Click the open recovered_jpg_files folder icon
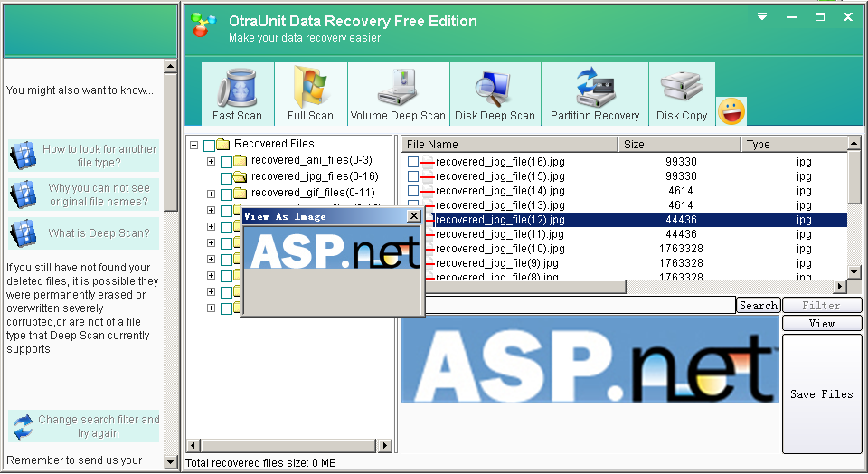This screenshot has width=868, height=474. click(241, 176)
